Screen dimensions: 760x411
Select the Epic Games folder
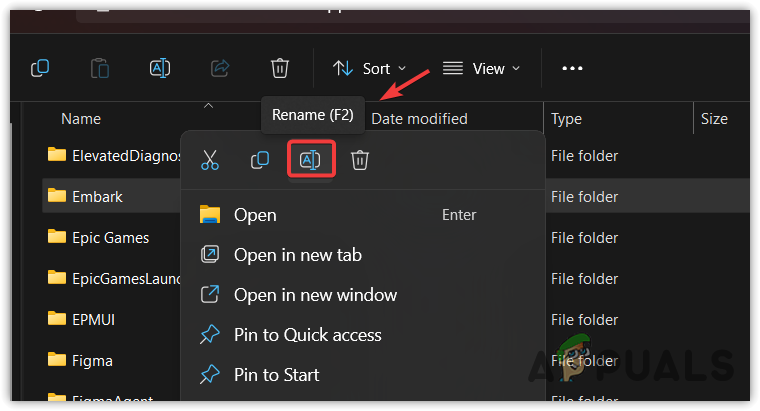[x=110, y=237]
